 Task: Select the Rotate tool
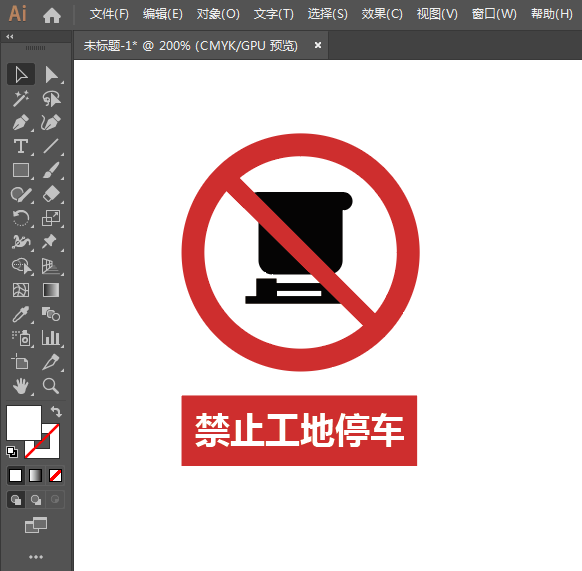pos(21,218)
